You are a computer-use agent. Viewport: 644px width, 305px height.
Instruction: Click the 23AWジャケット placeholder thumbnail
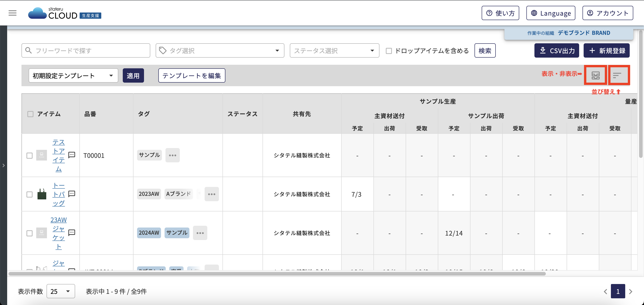click(x=42, y=233)
